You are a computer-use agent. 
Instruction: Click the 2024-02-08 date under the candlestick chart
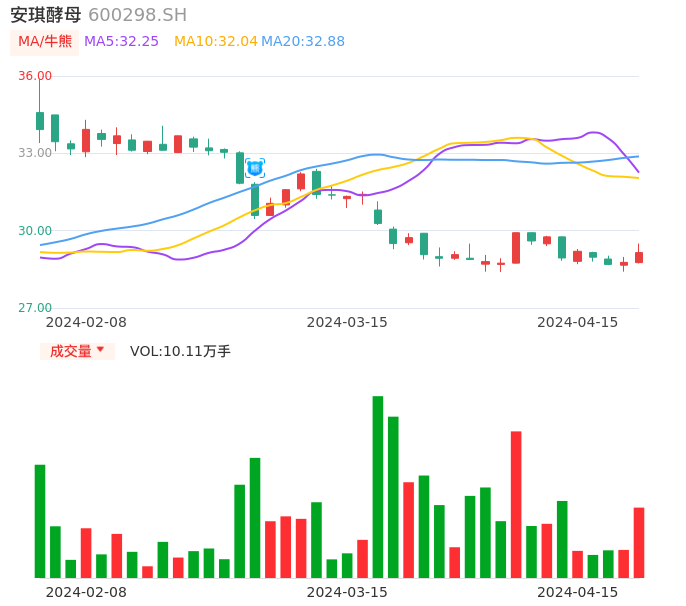pos(86,322)
